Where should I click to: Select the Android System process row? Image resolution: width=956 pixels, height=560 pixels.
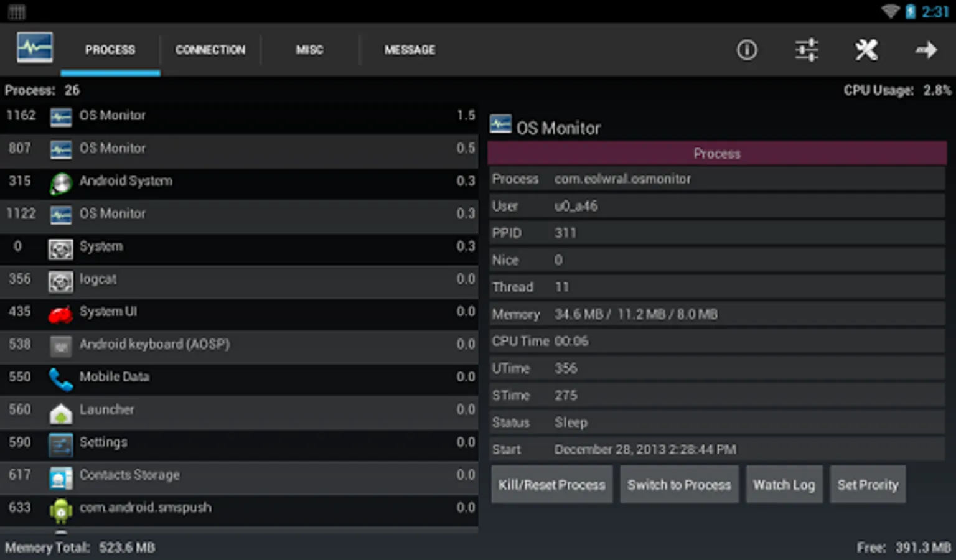239,183
